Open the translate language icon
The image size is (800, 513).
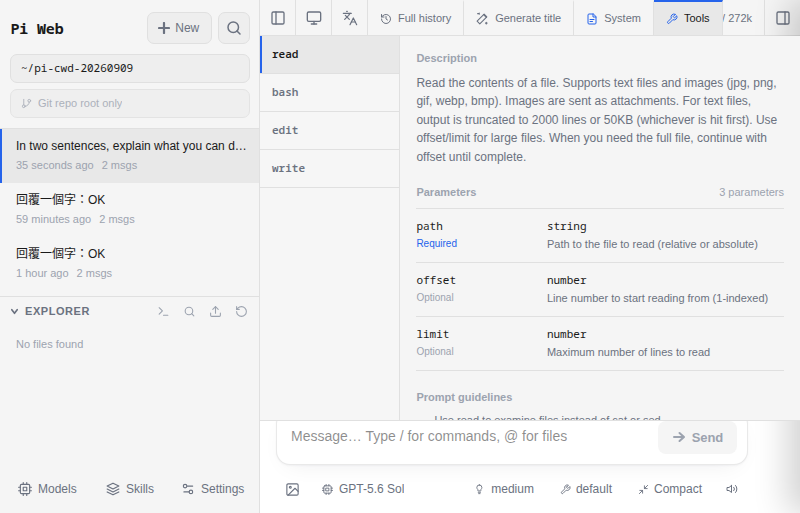point(349,18)
